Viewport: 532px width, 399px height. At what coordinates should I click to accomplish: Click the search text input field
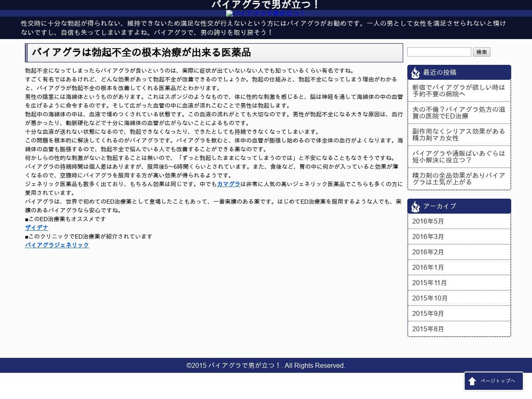point(439,52)
